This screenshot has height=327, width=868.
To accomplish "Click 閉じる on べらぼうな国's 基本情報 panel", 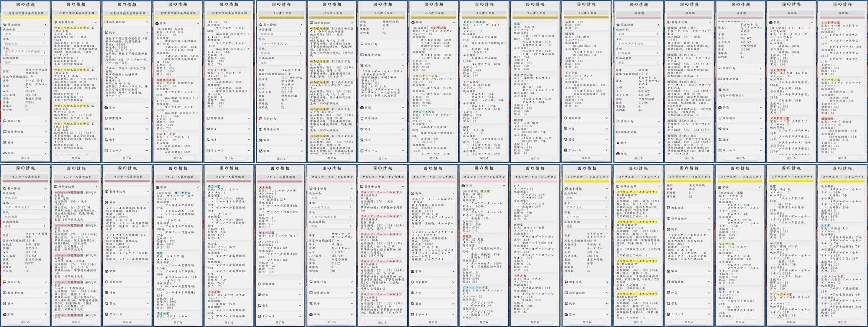I will (281, 158).
